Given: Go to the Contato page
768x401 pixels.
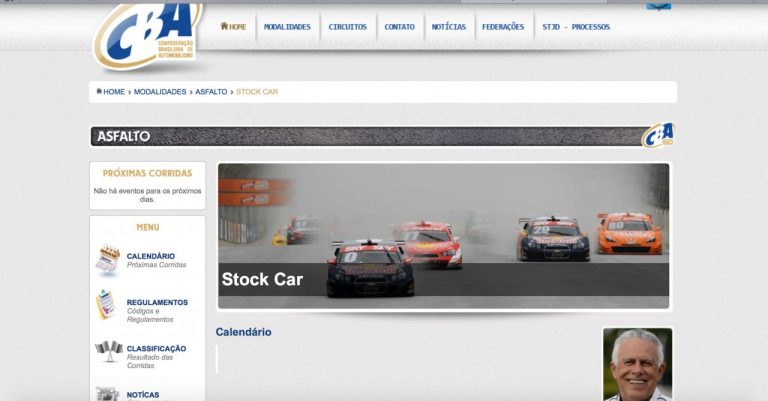Looking at the screenshot, I should pos(399,27).
